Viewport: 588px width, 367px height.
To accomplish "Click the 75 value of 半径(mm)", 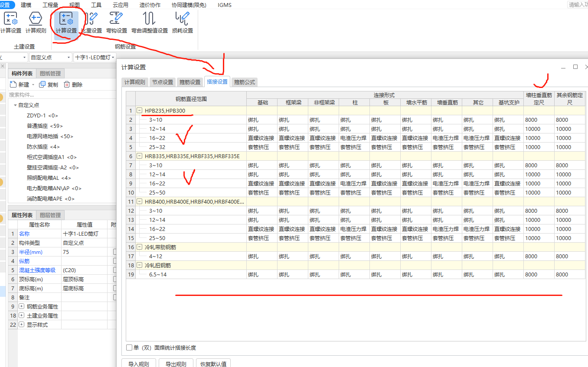I will point(84,252).
